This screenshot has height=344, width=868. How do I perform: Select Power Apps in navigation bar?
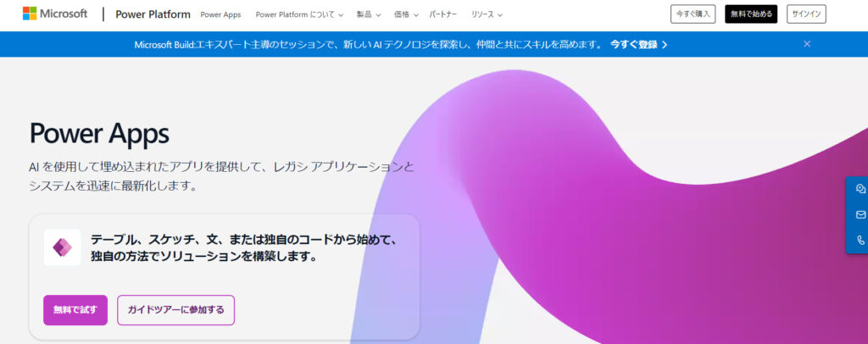220,14
